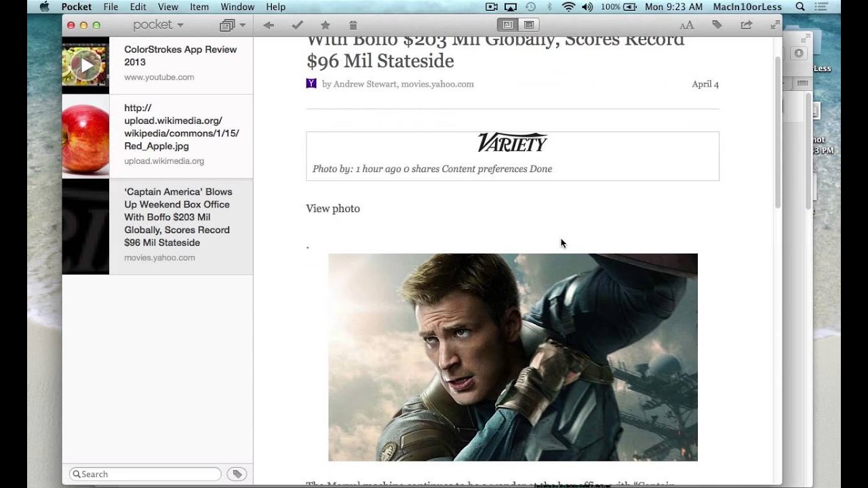Favorite the article with the star icon
Screen dimensions: 868x488
tap(325, 25)
